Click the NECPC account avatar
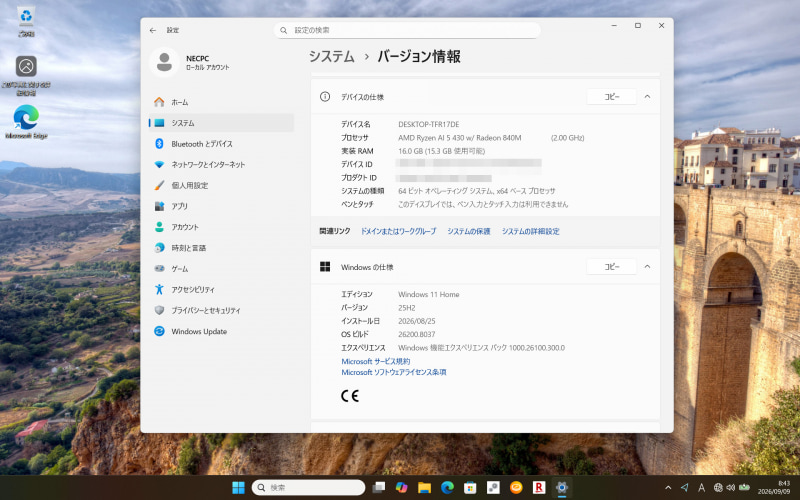The image size is (800, 500). 164,62
